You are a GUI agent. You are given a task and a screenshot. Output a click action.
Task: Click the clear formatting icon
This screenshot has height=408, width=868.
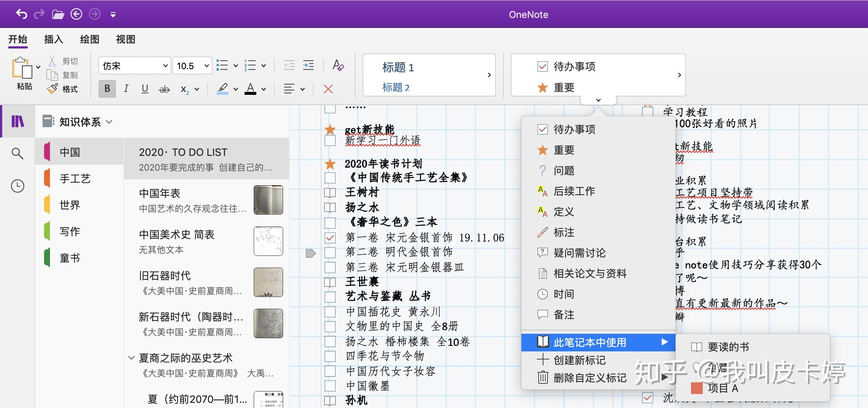[338, 65]
